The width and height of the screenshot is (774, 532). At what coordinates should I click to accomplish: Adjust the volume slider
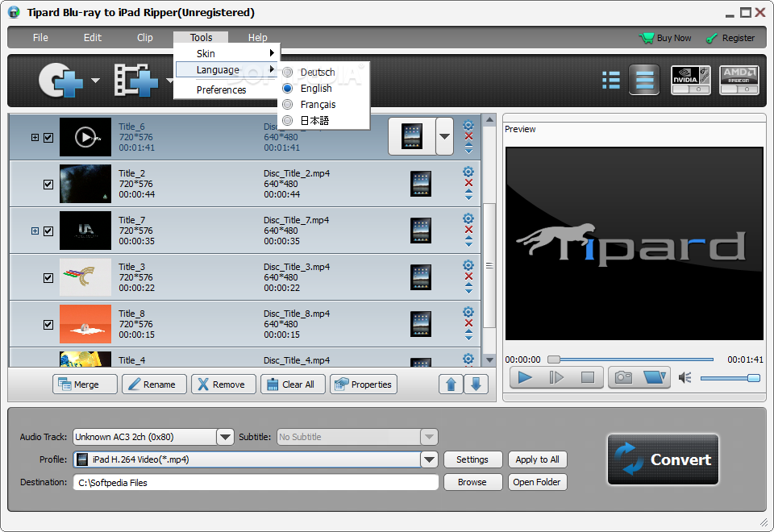tap(730, 378)
